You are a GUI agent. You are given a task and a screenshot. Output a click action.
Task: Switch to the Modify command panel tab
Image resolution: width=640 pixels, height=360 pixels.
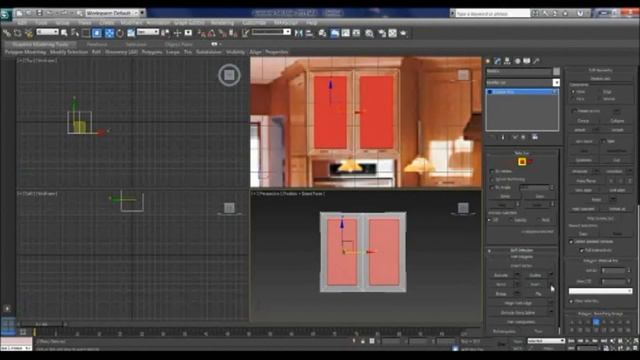click(x=498, y=61)
